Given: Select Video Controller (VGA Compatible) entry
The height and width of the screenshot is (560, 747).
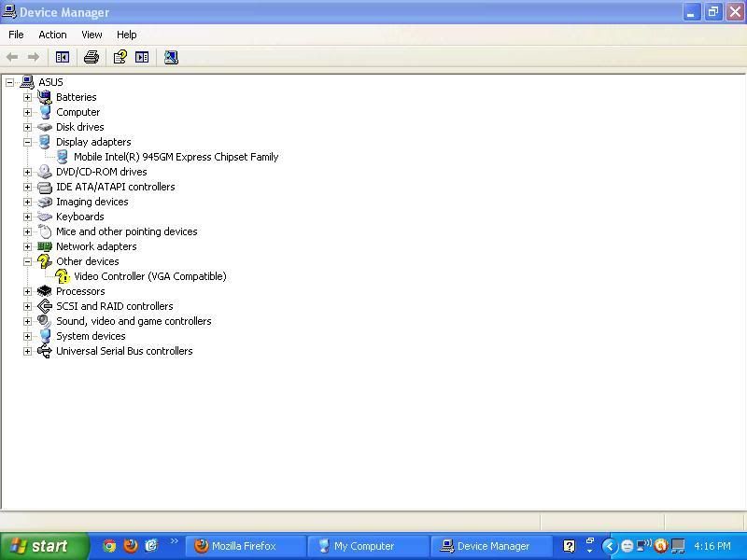Looking at the screenshot, I should coord(149,276).
